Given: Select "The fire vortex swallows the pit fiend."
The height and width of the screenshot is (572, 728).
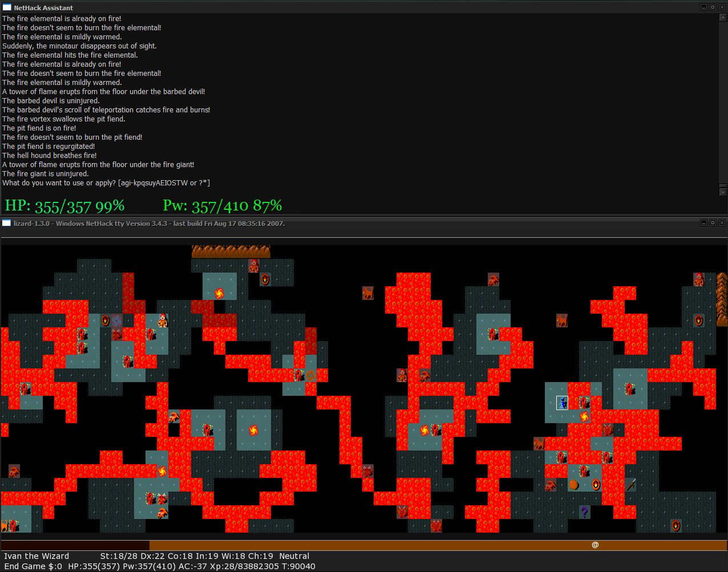Looking at the screenshot, I should coord(64,119).
